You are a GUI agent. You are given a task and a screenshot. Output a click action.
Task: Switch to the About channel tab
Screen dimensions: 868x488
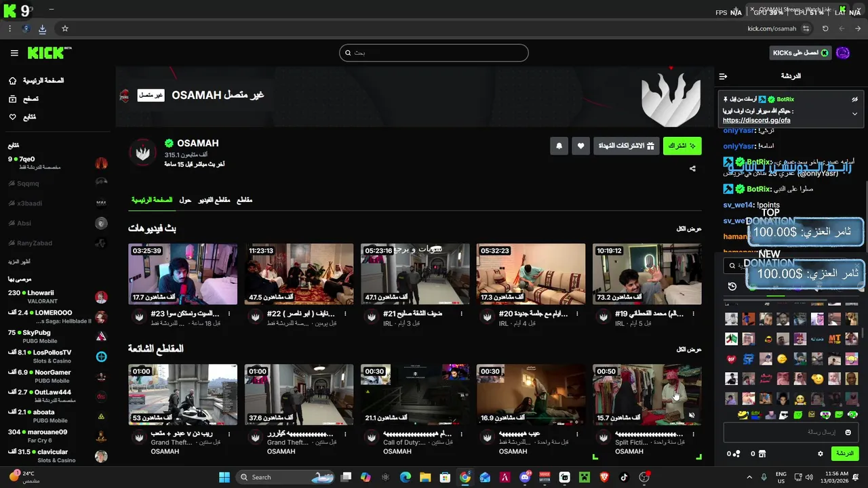[x=185, y=201]
